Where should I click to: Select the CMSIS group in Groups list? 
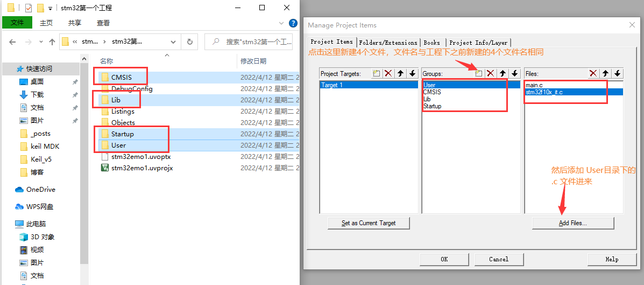[432, 92]
